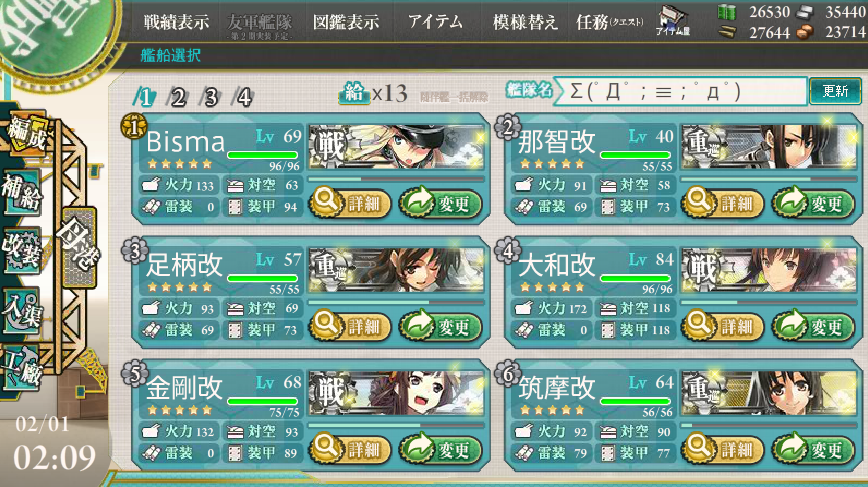This screenshot has width=868, height=487.
Task: Click 変更 change for 大和改
Action: [x=812, y=326]
